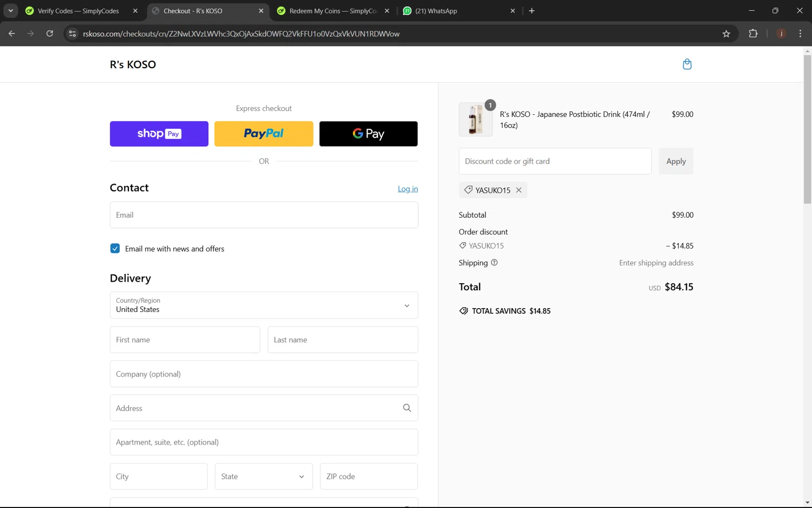This screenshot has width=812, height=508.
Task: Focus the Discount code or gift card field
Action: pyautogui.click(x=555, y=161)
